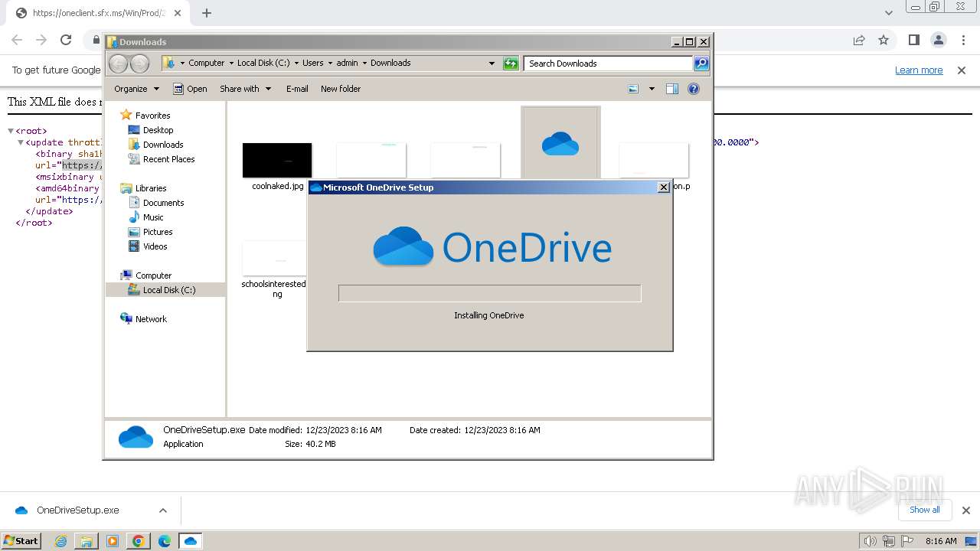Open the view options dropdown arrow
980x551 pixels.
652,89
